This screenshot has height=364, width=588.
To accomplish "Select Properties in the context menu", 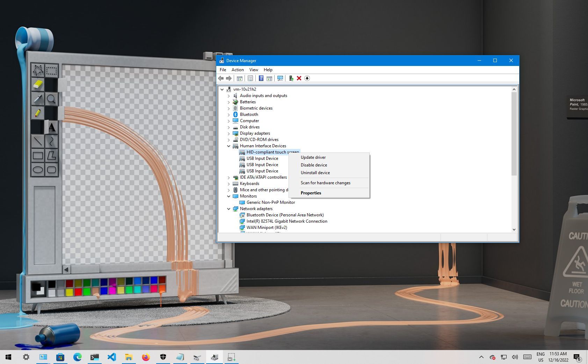I will click(311, 193).
